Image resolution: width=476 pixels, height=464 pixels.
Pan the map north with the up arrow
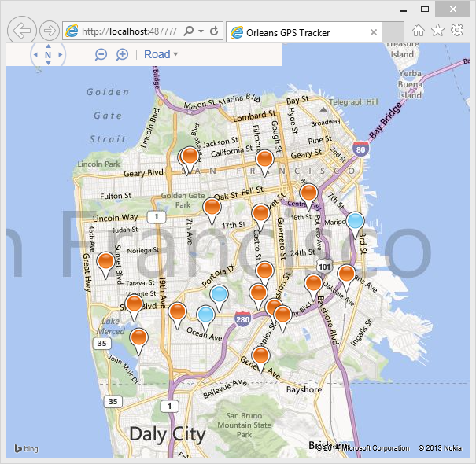click(x=48, y=46)
